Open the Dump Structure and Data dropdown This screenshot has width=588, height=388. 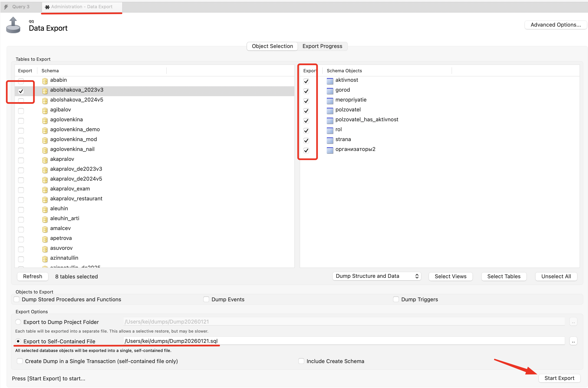coord(376,276)
